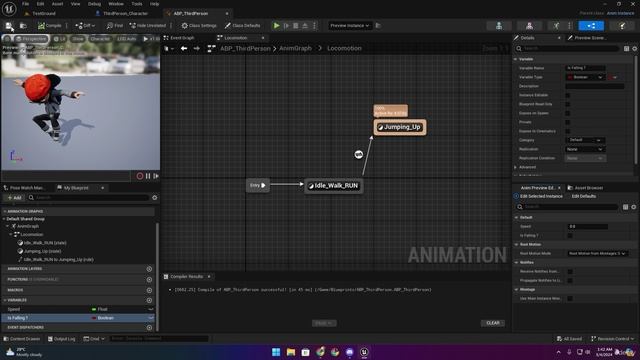640x360 pixels.
Task: Click the Speed value field in Anim Preview Editor
Action: [x=588, y=227]
